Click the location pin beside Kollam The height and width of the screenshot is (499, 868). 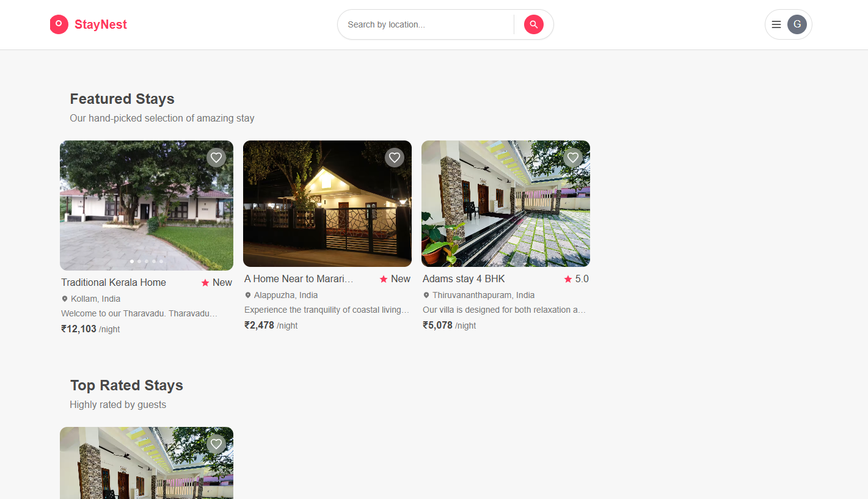[x=65, y=299]
